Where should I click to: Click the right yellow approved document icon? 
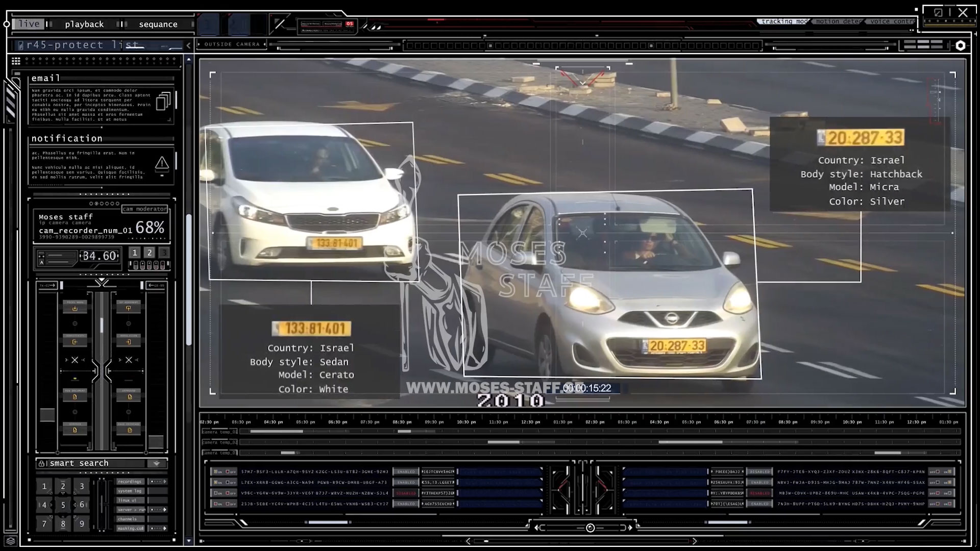(129, 396)
